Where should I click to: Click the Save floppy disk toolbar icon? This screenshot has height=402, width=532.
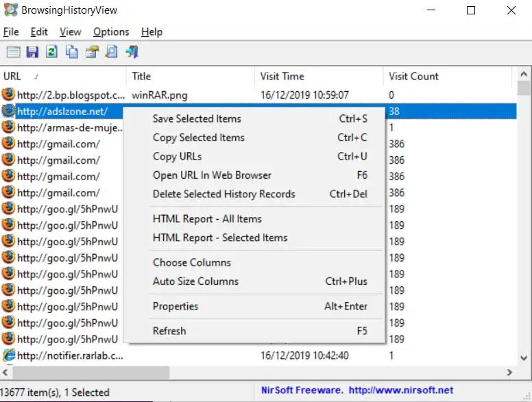click(32, 52)
